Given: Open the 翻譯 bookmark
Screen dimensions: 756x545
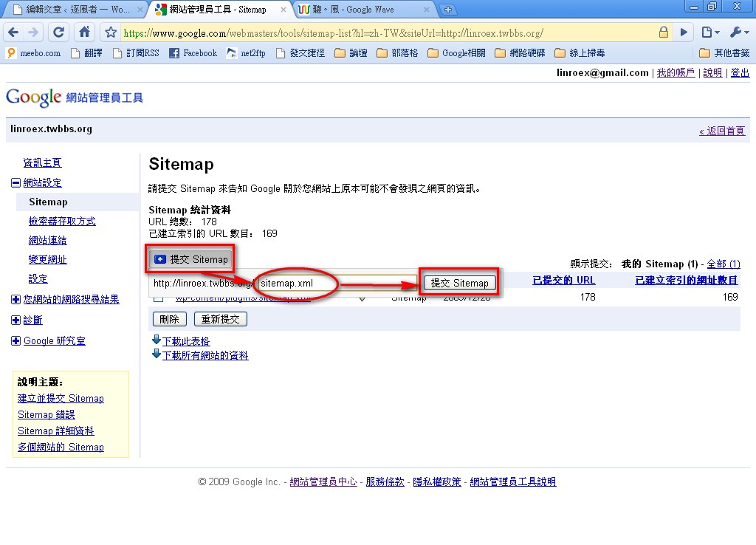Looking at the screenshot, I should pos(87,53).
